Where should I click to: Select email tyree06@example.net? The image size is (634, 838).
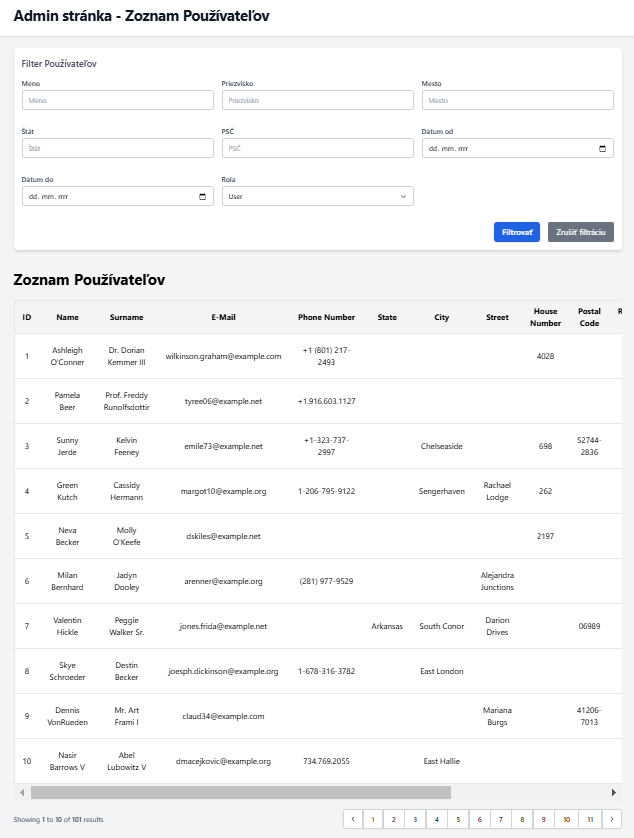point(223,401)
